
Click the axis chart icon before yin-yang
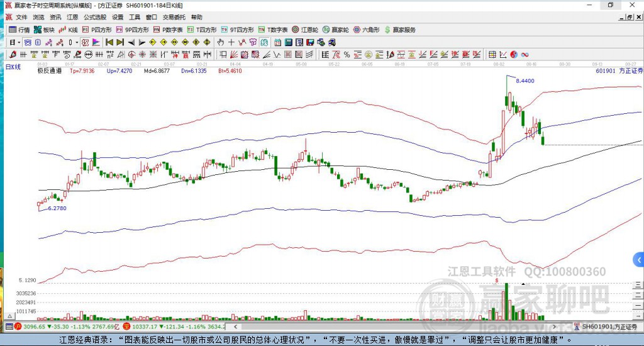click(x=503, y=54)
